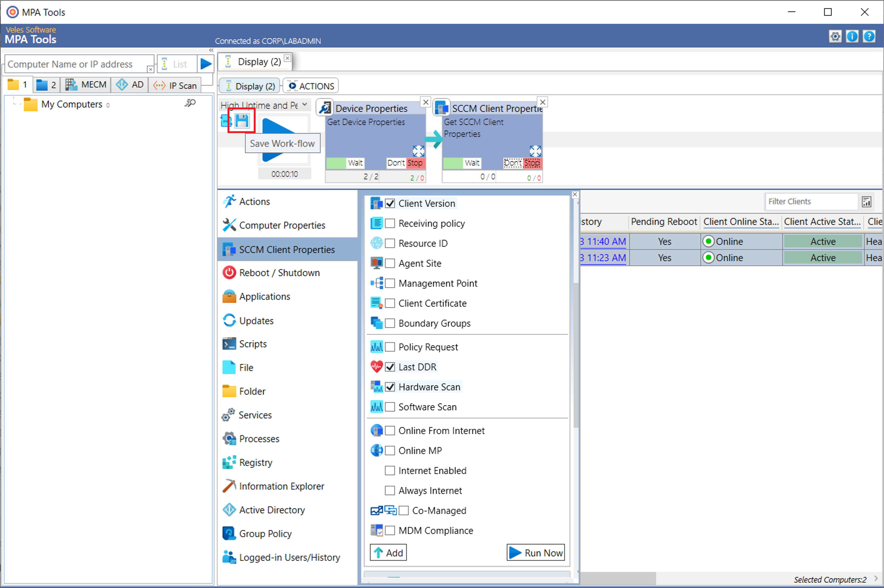Click the Filter Clients input field
The height and width of the screenshot is (588, 884).
[x=811, y=202]
